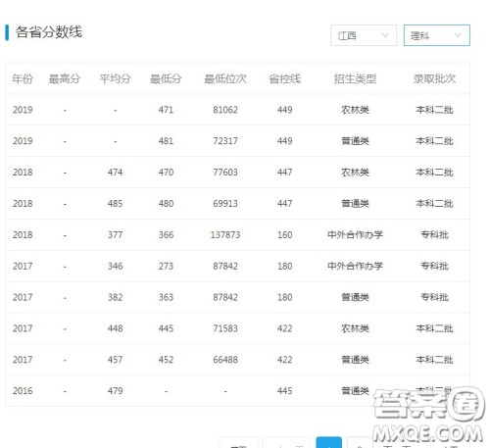Click the minimum score 470
Viewport: 490px width, 448px height.
(166, 173)
